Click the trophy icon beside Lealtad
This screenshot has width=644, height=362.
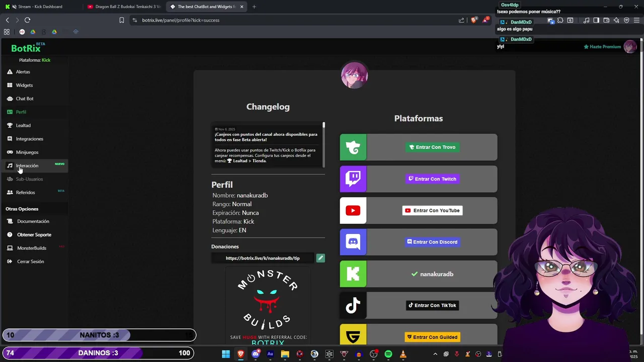pyautogui.click(x=10, y=125)
